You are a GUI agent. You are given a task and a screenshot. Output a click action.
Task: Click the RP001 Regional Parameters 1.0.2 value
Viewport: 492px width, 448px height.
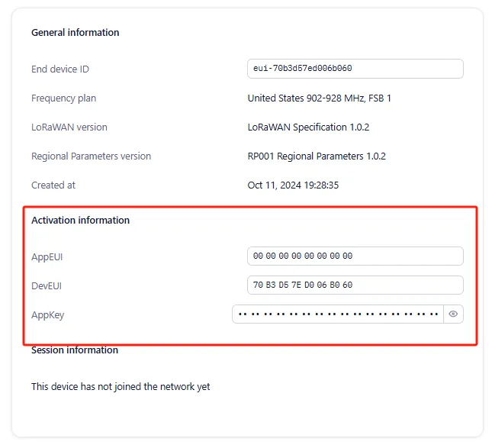[317, 156]
